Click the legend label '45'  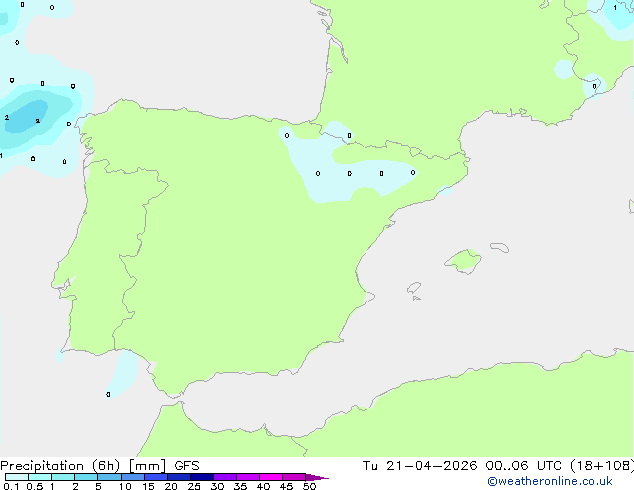[286, 486]
